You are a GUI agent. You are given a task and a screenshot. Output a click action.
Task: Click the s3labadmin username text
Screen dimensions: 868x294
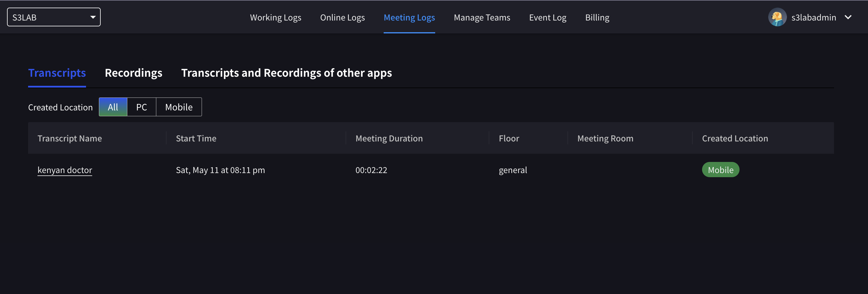point(813,18)
